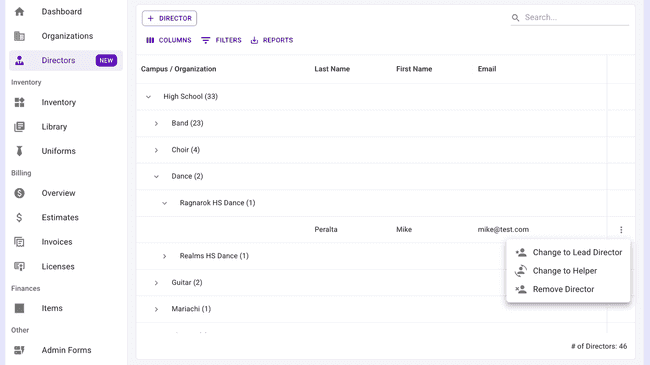The height and width of the screenshot is (365, 650).
Task: Navigate to Inventory page
Action: [x=66, y=102]
